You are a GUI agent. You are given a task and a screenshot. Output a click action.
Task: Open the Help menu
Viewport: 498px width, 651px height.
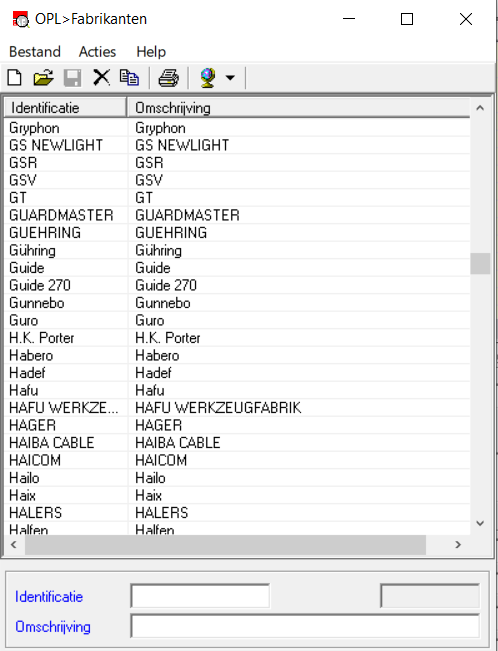click(x=151, y=52)
